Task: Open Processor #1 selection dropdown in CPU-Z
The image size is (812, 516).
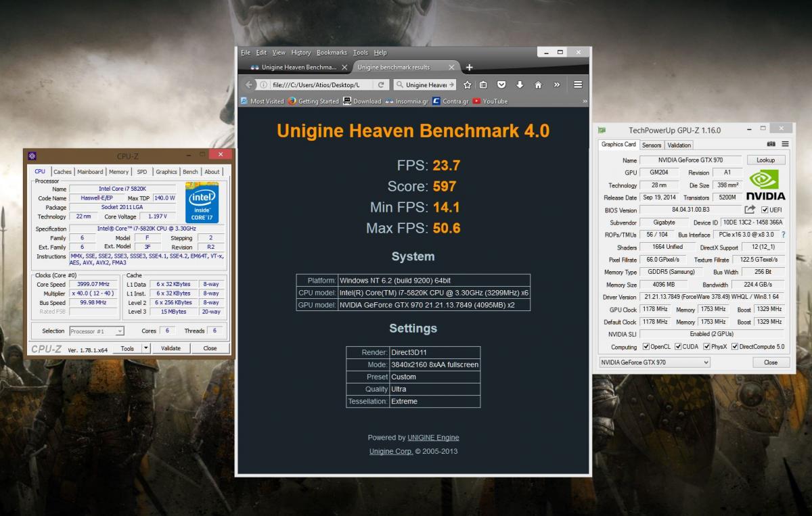Action: (97, 331)
